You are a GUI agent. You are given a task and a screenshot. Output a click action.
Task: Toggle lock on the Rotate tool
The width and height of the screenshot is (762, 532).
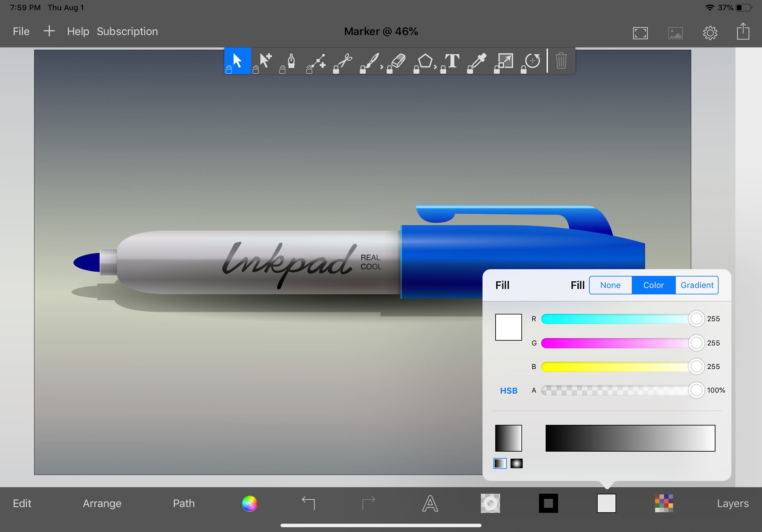click(x=524, y=70)
